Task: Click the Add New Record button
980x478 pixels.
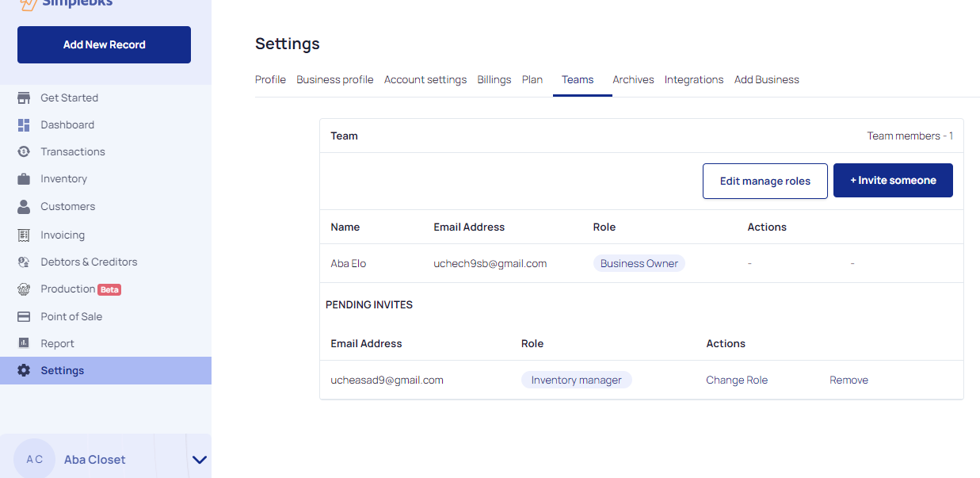Action: pos(104,45)
